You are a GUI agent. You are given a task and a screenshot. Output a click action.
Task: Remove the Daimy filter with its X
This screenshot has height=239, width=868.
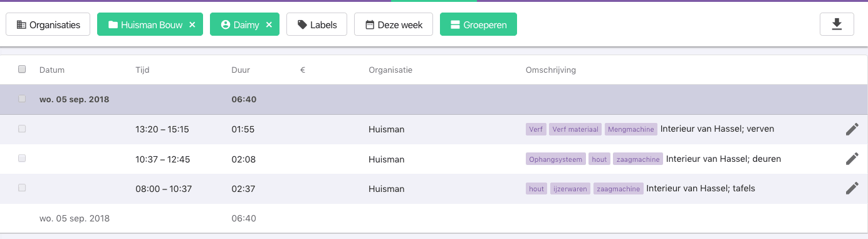[269, 25]
